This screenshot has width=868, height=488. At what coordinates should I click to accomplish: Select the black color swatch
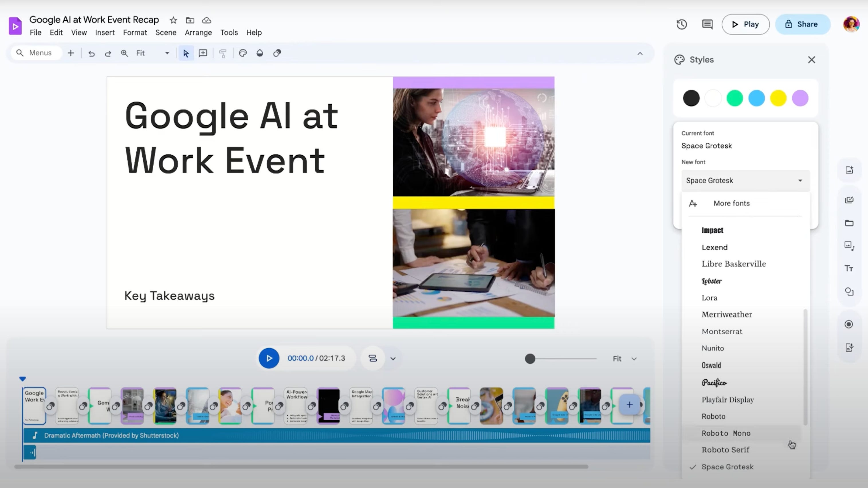[x=691, y=98]
